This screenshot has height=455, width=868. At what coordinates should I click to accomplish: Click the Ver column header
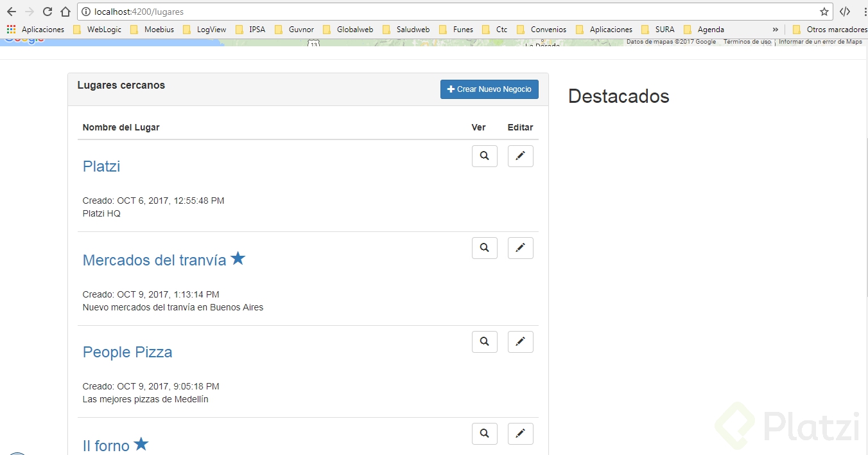click(479, 127)
